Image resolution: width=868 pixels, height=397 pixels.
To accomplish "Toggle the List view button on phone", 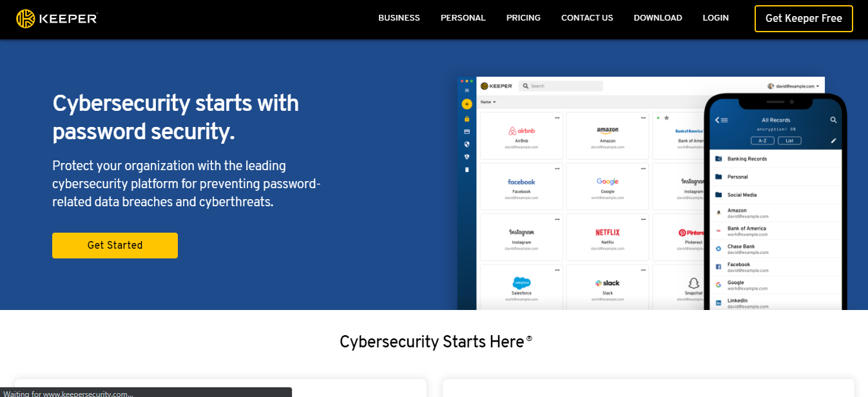I will click(x=789, y=140).
